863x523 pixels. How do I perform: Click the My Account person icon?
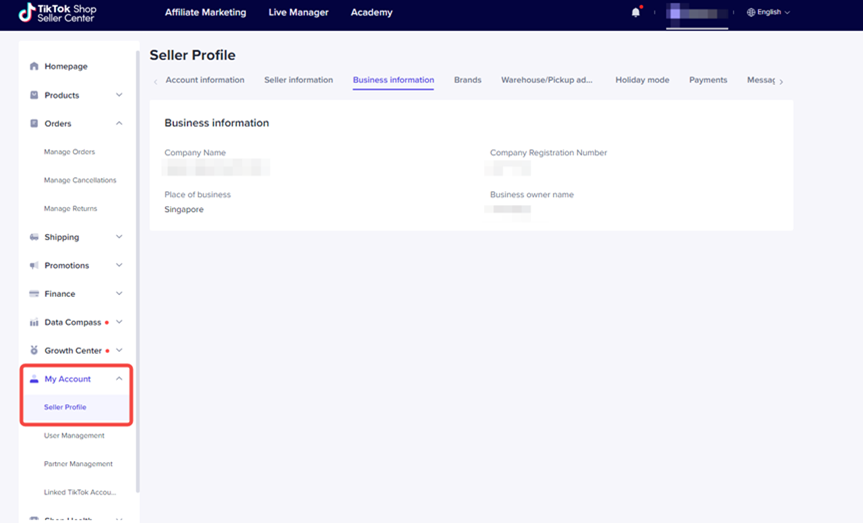pos(34,379)
